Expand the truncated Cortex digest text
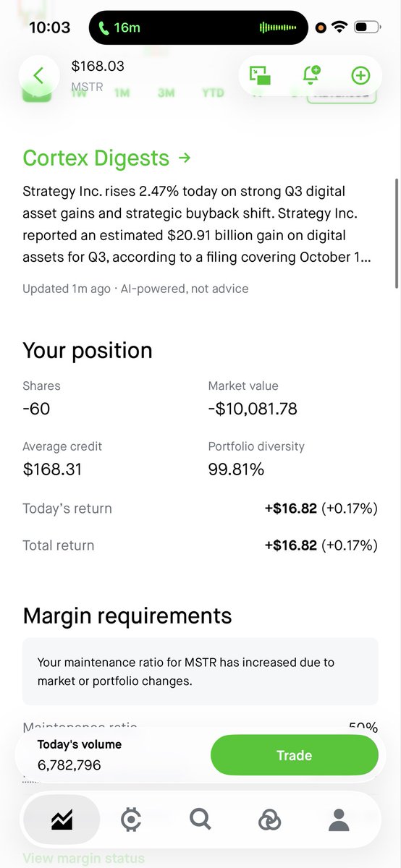401x868 pixels. (196, 224)
